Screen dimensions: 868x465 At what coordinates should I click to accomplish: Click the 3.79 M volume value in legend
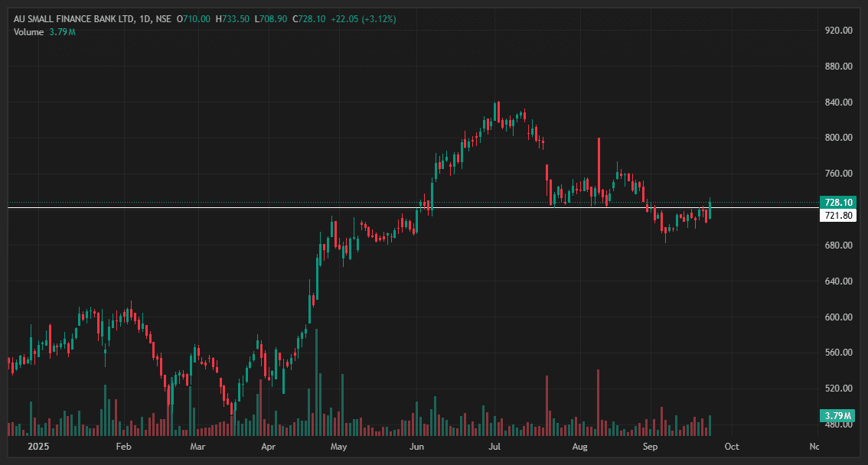(62, 32)
